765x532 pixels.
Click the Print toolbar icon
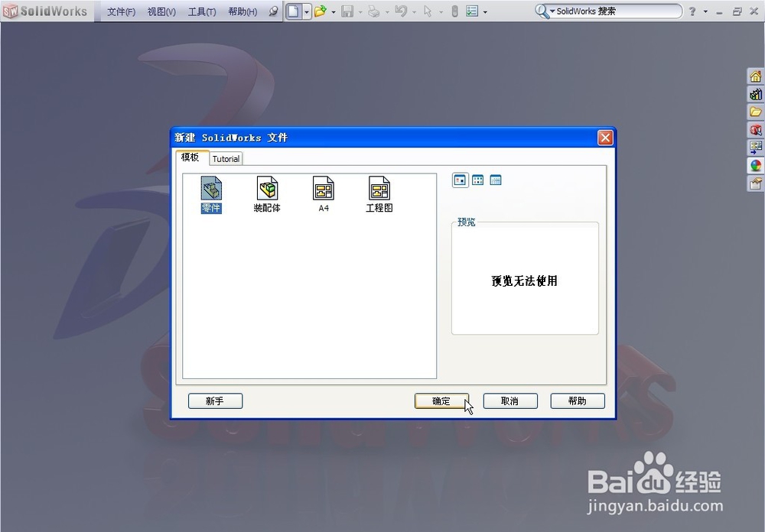374,11
